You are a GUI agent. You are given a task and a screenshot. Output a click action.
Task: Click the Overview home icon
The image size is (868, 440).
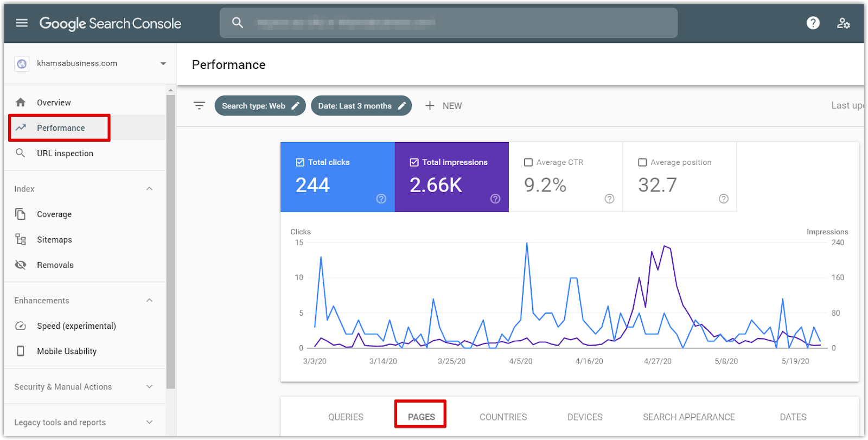(x=21, y=103)
